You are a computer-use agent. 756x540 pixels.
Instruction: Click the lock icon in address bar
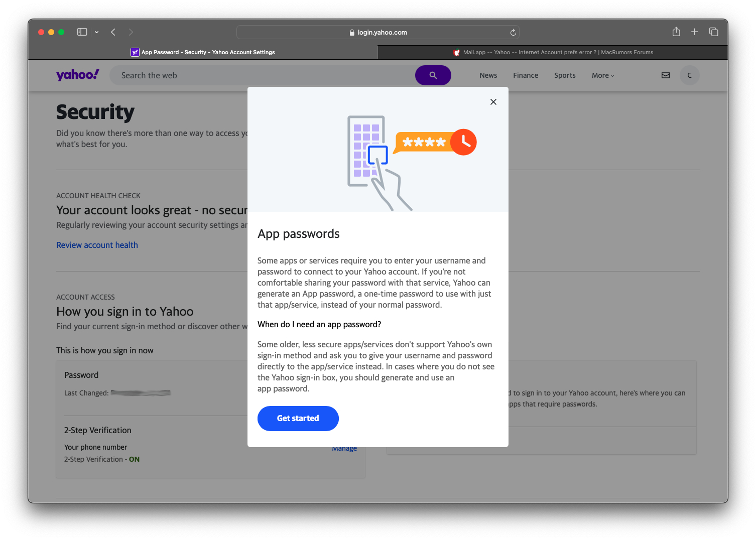(352, 33)
